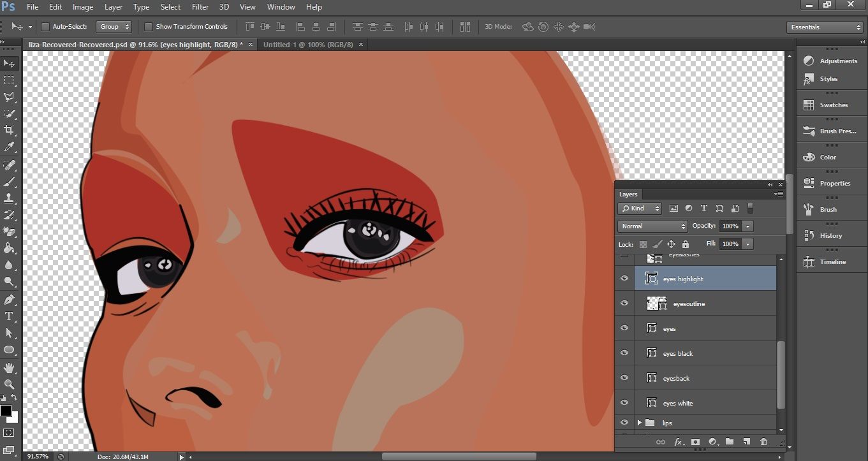Open the layer filter Kind dropdown

coord(641,209)
